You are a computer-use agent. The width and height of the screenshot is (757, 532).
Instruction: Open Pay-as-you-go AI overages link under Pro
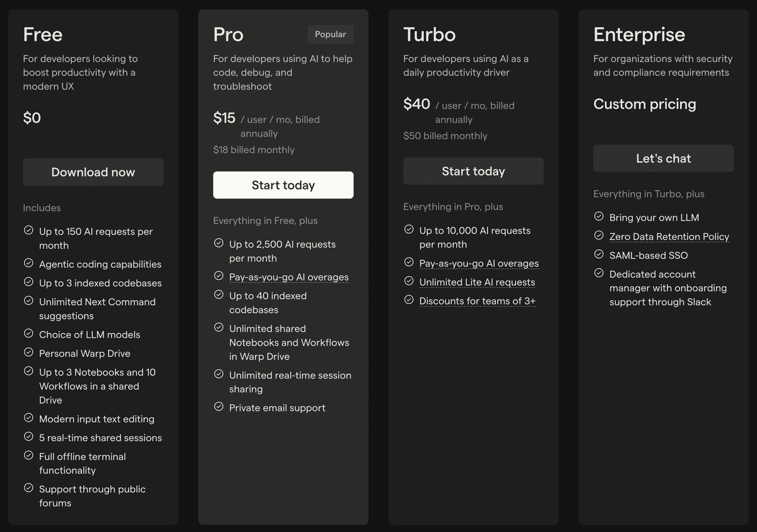[288, 277]
